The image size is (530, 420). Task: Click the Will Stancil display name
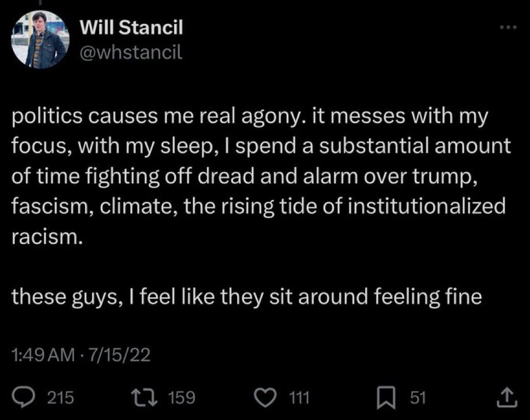pos(131,27)
